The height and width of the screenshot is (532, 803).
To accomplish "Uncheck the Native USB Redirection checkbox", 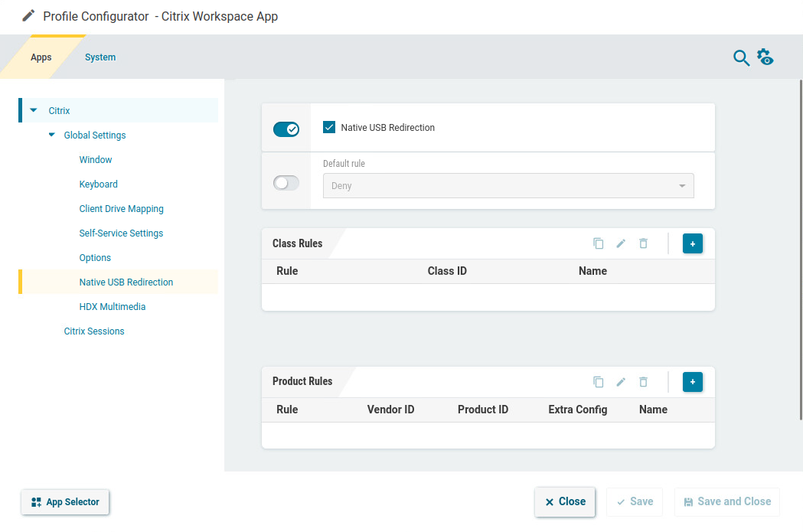I will tap(328, 127).
